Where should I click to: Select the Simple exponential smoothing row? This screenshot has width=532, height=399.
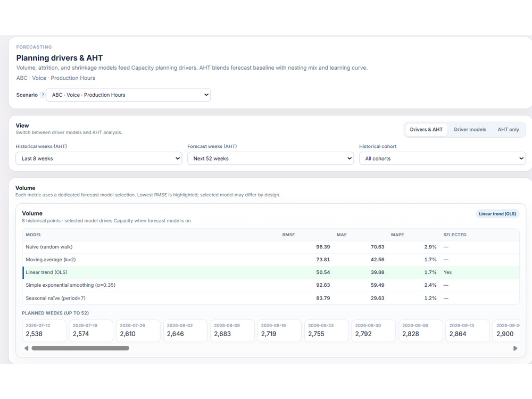(x=271, y=285)
